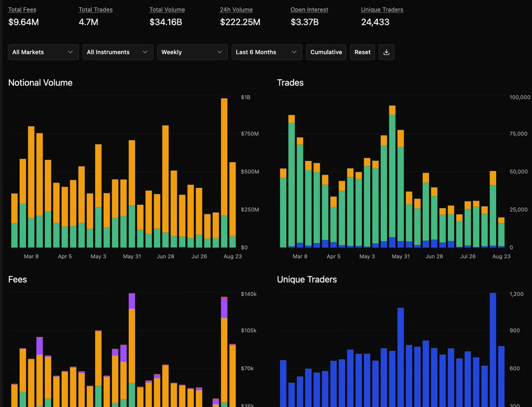
Task: Click the 900 axis label on Unique Traders chart
Action: (x=515, y=330)
